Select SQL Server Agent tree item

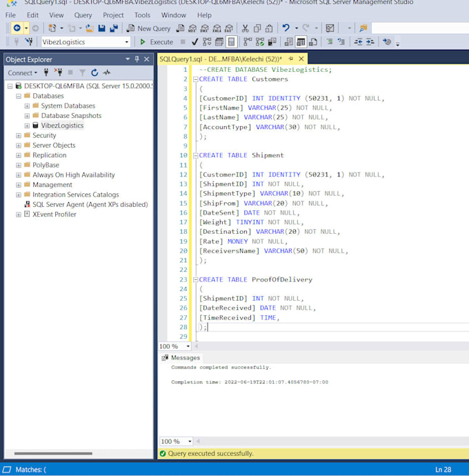(x=90, y=205)
